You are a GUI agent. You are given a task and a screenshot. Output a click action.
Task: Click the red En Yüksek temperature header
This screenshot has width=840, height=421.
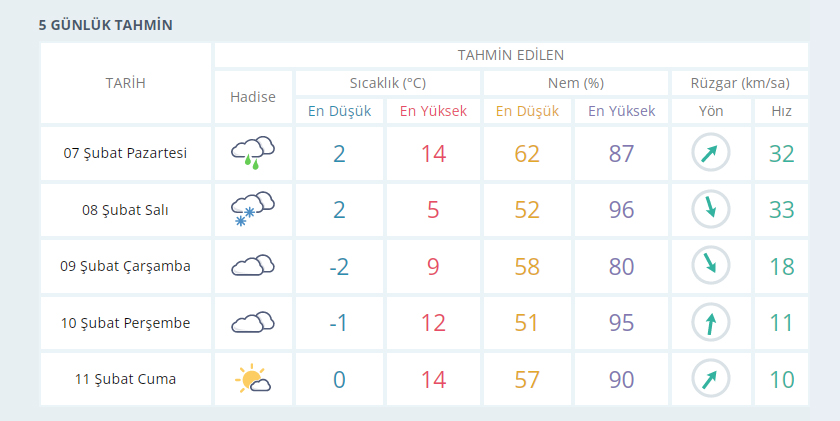433,111
